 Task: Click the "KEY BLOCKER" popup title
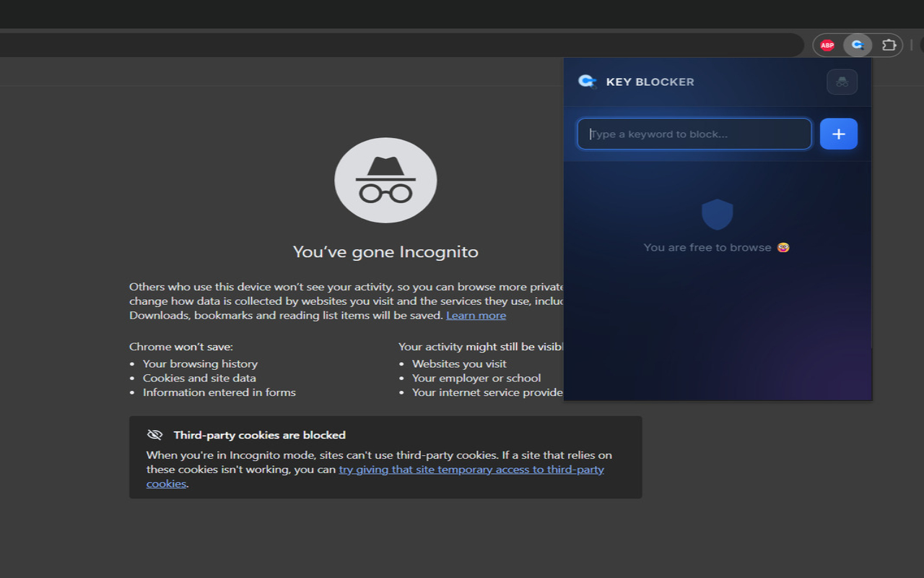pyautogui.click(x=650, y=82)
